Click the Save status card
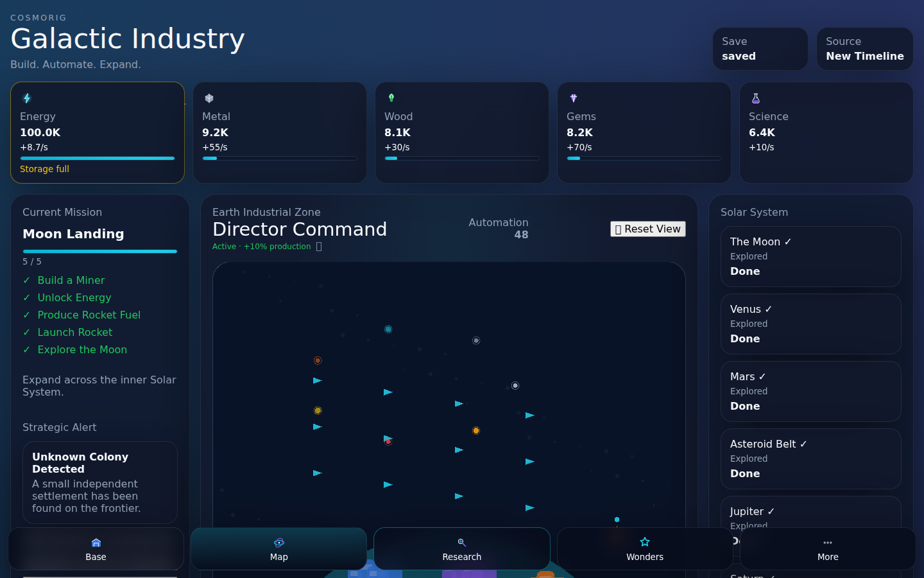924x578 pixels. pos(760,49)
